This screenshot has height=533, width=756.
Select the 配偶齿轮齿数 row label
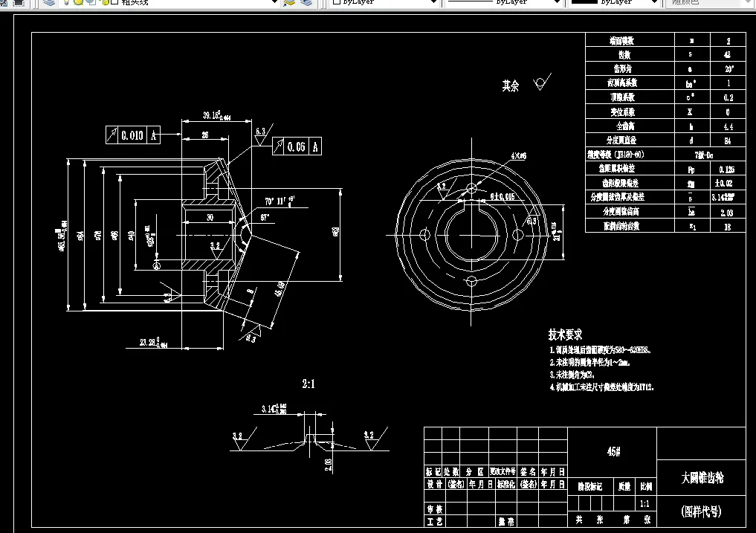pos(621,226)
